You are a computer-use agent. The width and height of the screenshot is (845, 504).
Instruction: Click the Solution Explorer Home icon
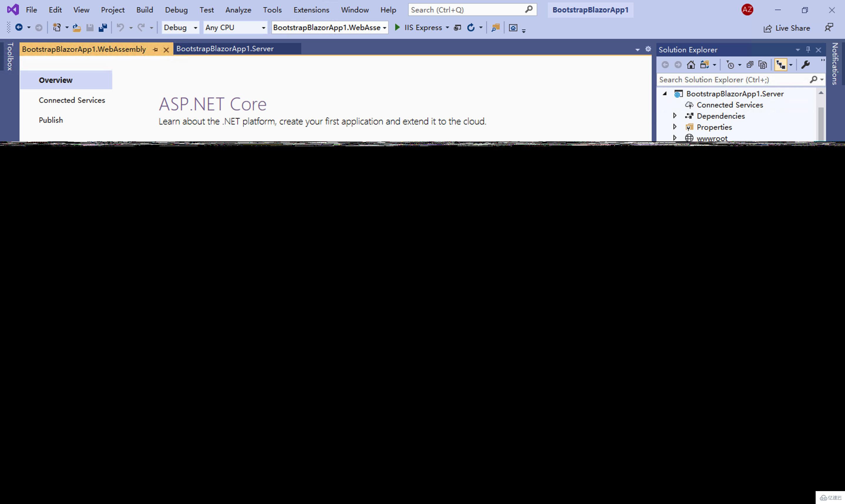[x=691, y=65]
